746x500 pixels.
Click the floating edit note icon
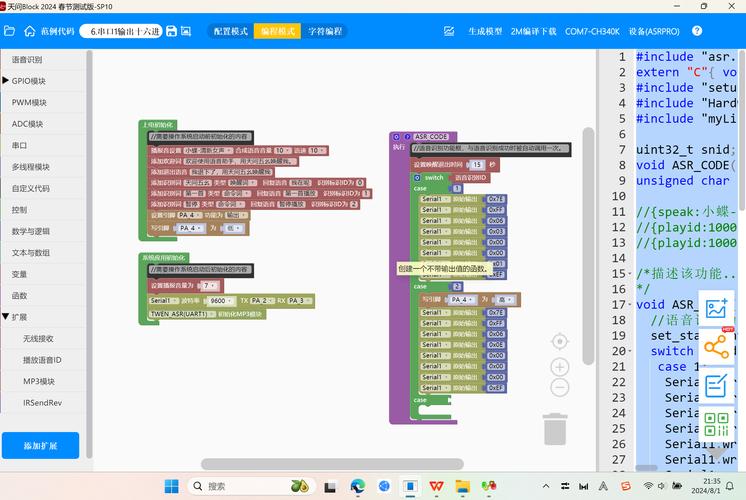[x=716, y=385]
